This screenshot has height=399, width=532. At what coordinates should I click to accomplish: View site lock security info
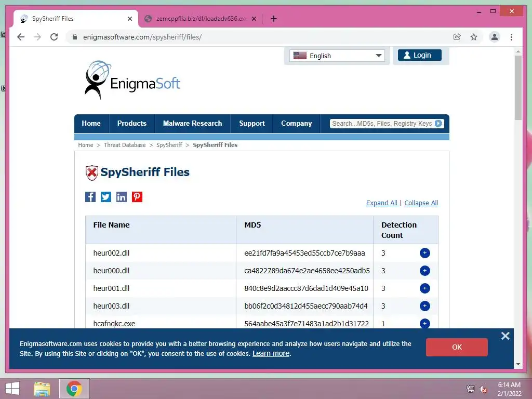point(75,37)
